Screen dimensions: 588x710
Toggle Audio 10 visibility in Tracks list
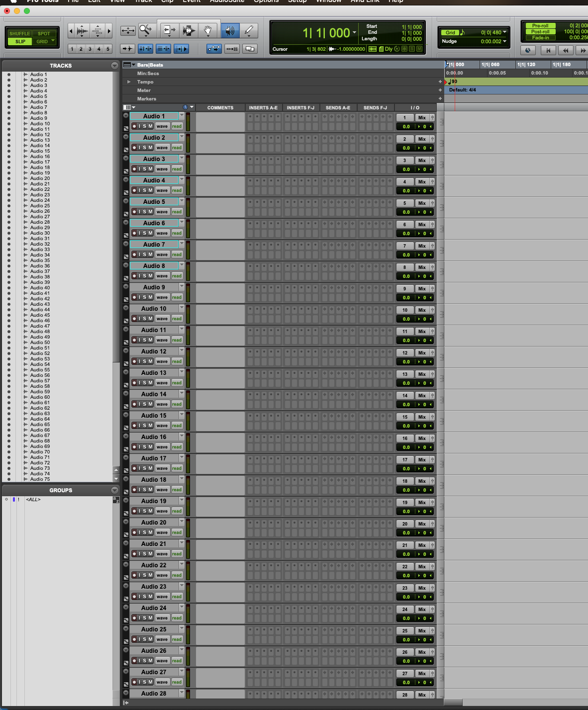point(9,124)
